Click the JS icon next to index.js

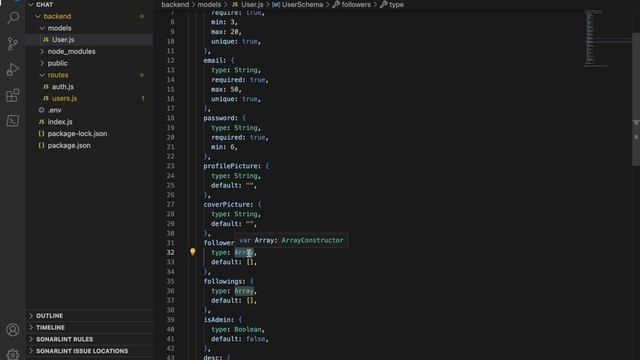(41, 122)
